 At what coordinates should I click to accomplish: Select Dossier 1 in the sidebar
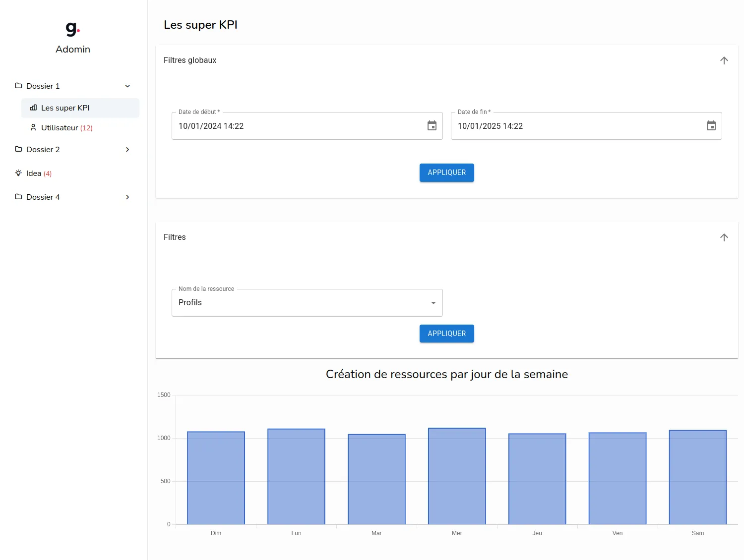(74, 86)
